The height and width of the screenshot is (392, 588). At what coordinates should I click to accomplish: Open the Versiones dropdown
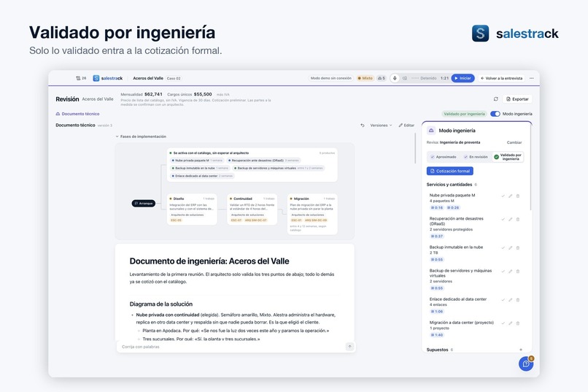pyautogui.click(x=381, y=126)
